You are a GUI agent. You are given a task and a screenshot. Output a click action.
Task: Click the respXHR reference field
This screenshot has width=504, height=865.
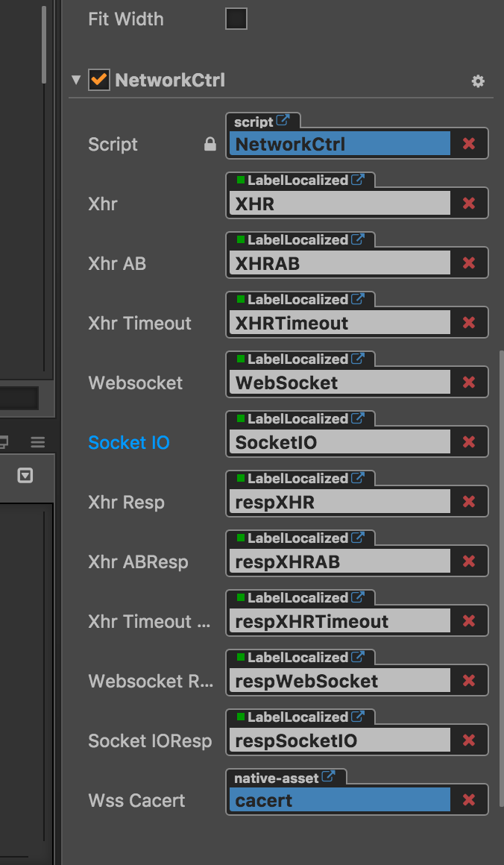(339, 501)
